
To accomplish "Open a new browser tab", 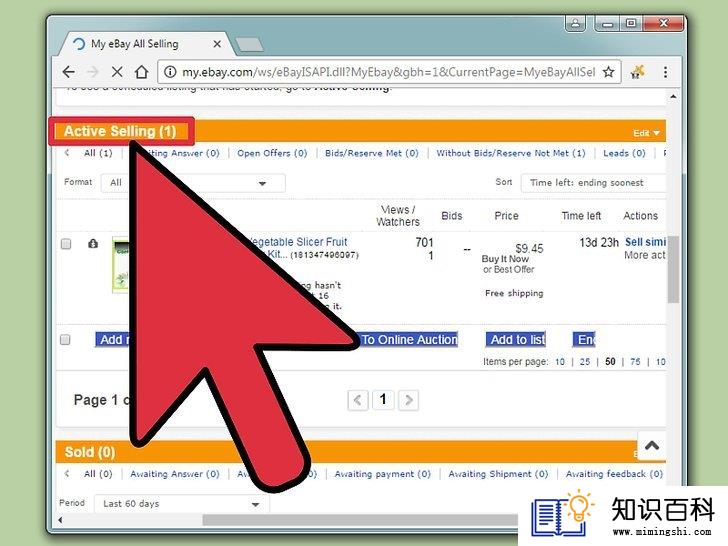I will click(249, 45).
